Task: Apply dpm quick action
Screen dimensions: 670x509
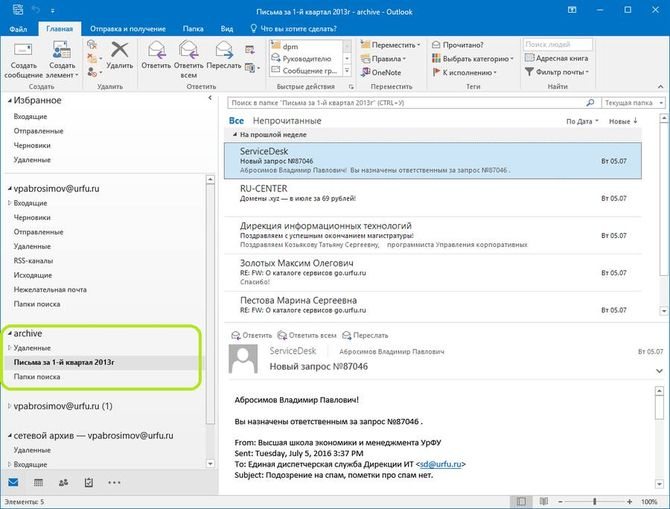Action: coord(306,46)
